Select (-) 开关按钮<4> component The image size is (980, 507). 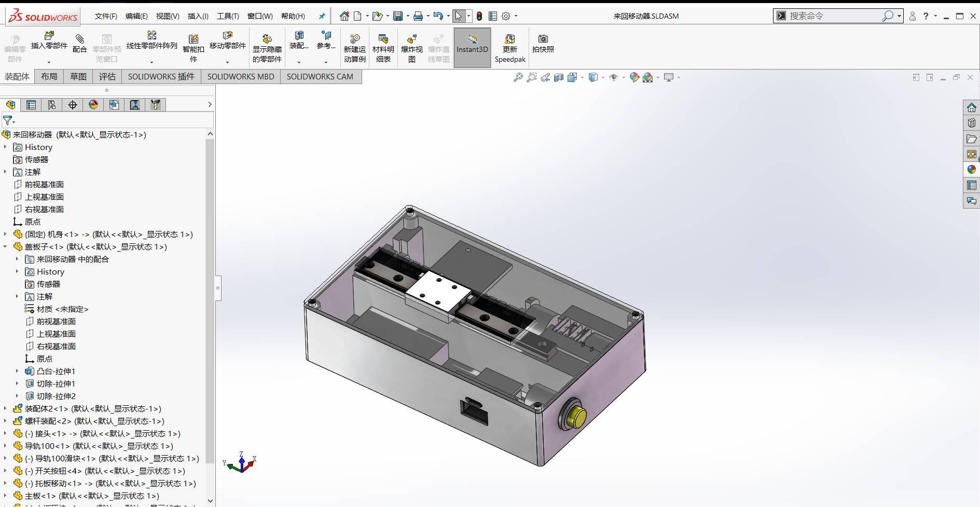click(x=105, y=471)
